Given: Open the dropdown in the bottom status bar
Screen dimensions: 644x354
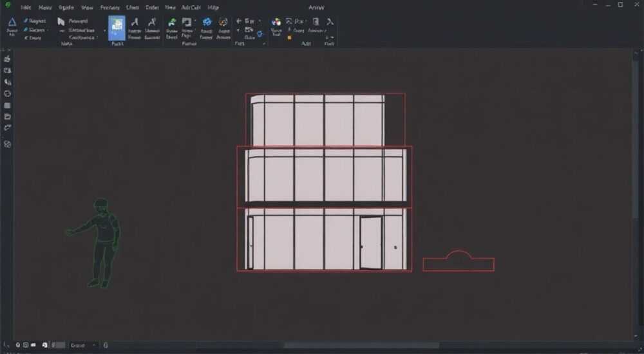Looking at the screenshot, I should (83, 346).
